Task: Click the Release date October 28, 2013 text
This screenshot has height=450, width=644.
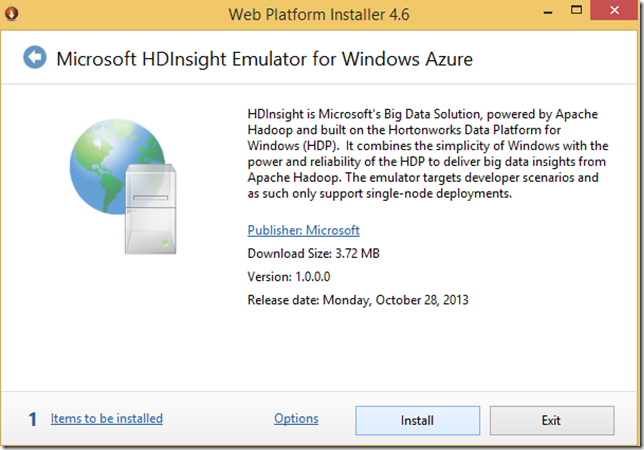Action: 357,299
